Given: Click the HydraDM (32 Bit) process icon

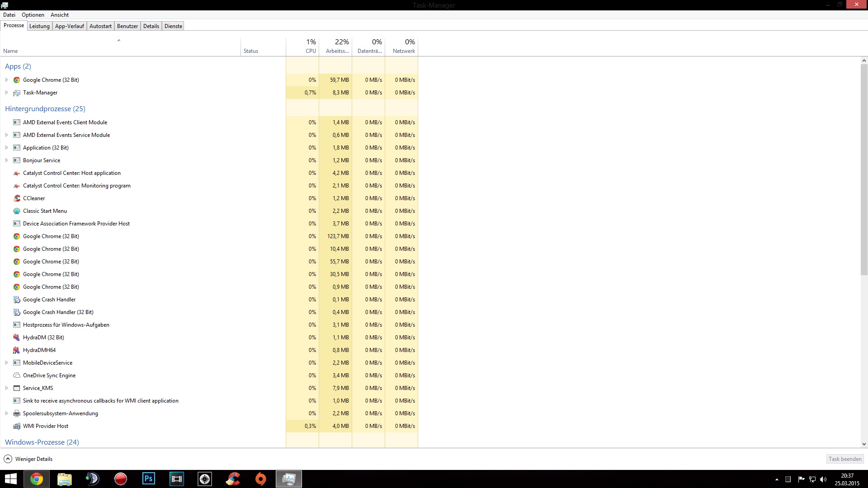Looking at the screenshot, I should pos(17,338).
